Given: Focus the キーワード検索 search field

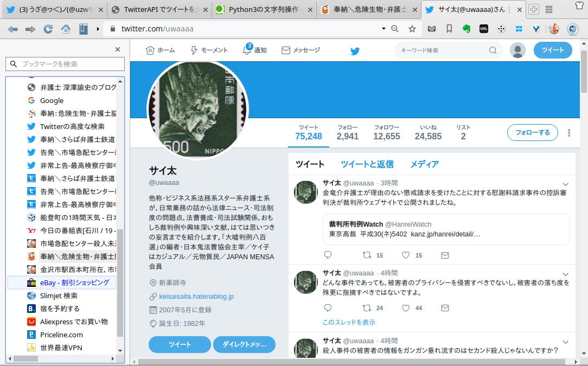Looking at the screenshot, I should (444, 50).
